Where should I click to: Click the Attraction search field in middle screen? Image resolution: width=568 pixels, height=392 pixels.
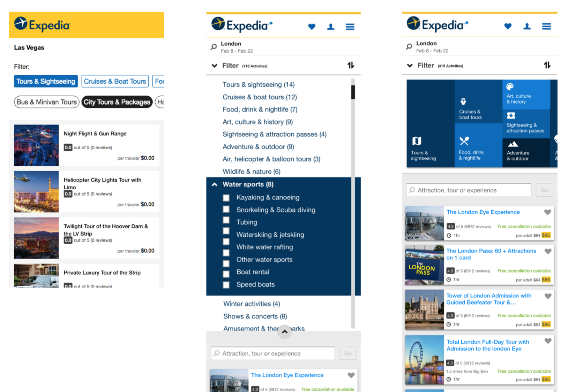pyautogui.click(x=273, y=353)
